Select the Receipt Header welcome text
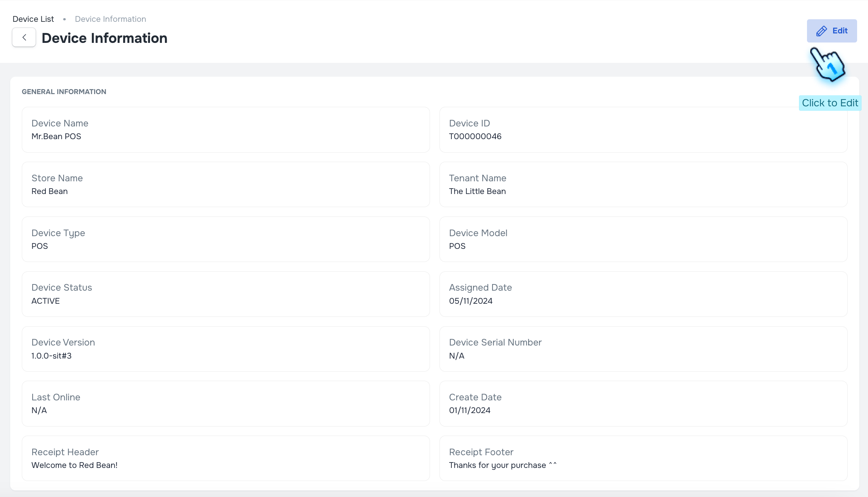868x497 pixels. point(74,465)
